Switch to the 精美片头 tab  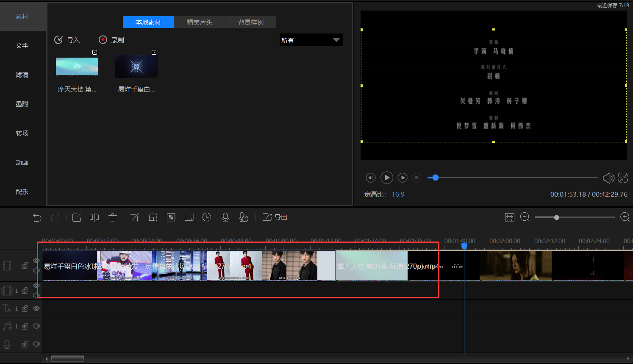[x=200, y=22]
